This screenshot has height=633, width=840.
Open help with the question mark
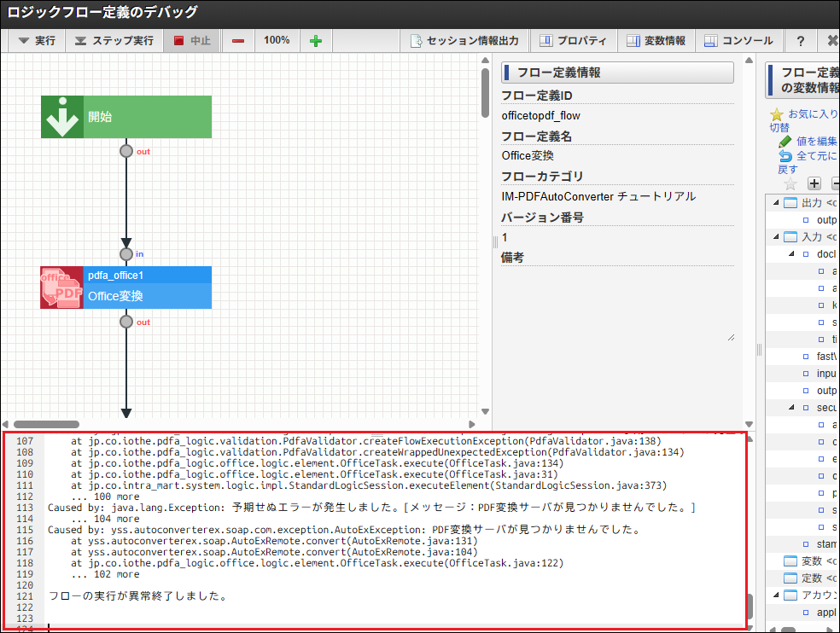[801, 41]
